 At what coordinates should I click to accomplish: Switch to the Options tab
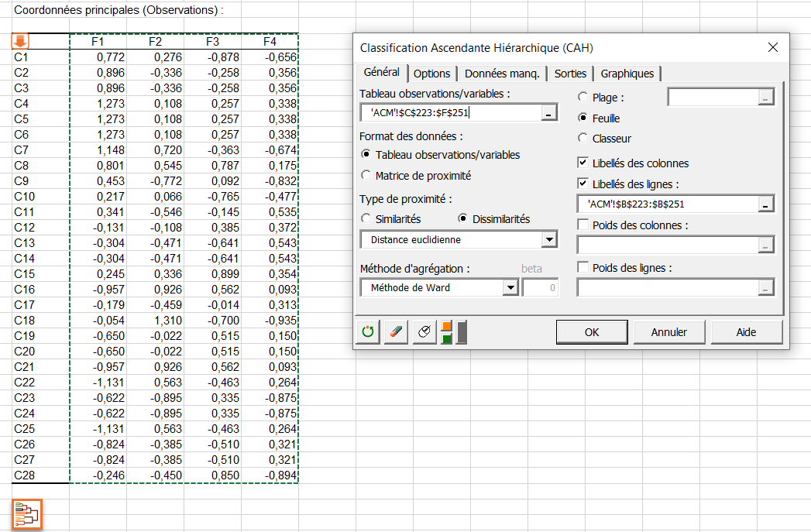click(x=431, y=74)
